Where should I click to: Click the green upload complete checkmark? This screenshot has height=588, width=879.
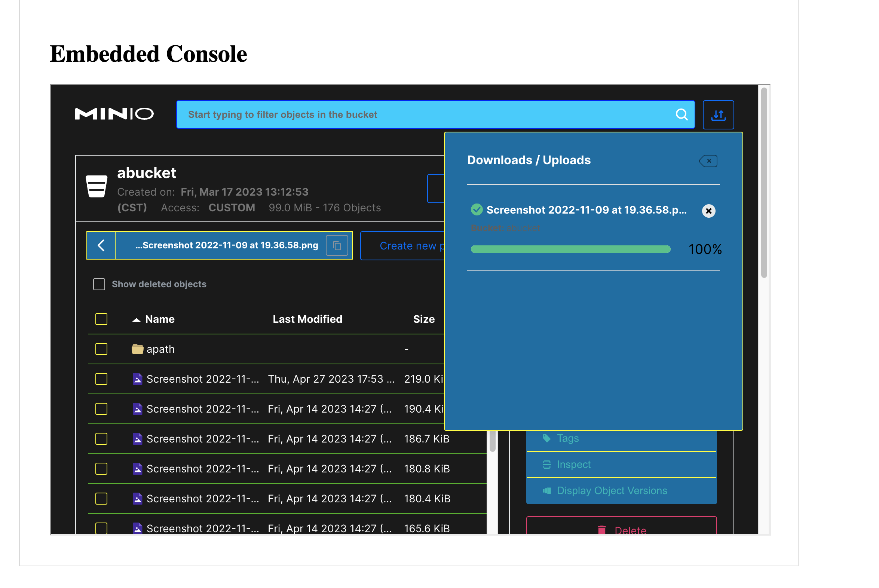pos(477,209)
